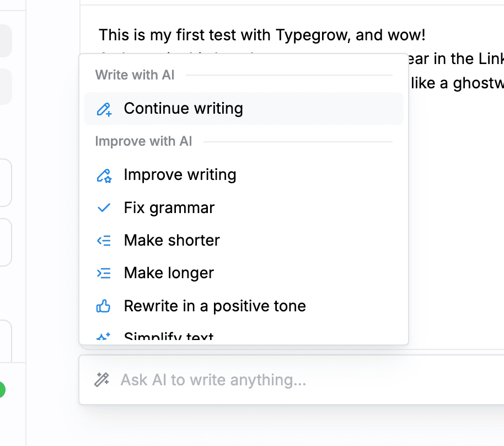Click the Improve writing pencil-star icon

click(104, 176)
